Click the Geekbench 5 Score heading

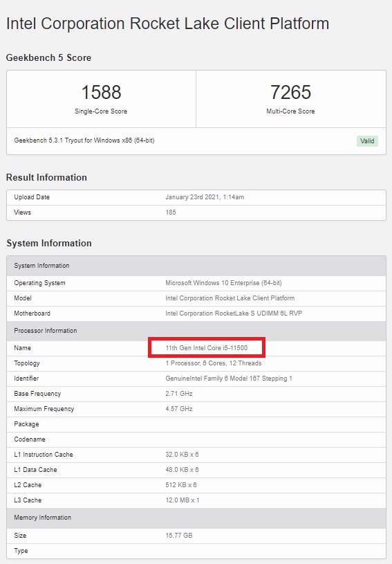pos(48,57)
